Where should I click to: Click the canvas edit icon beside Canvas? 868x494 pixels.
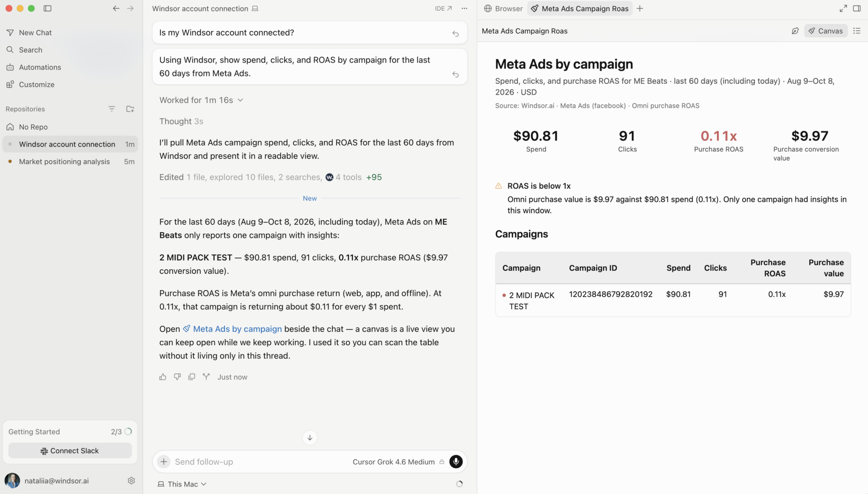click(795, 31)
